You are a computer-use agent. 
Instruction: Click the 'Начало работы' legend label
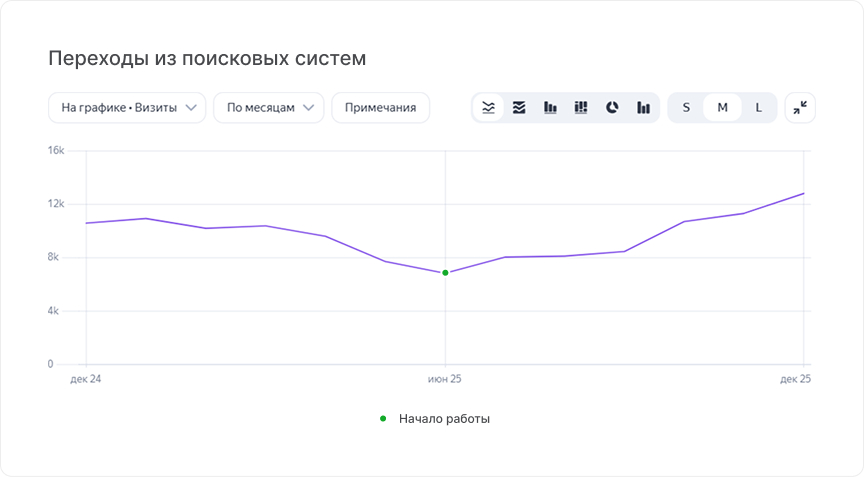pos(444,419)
